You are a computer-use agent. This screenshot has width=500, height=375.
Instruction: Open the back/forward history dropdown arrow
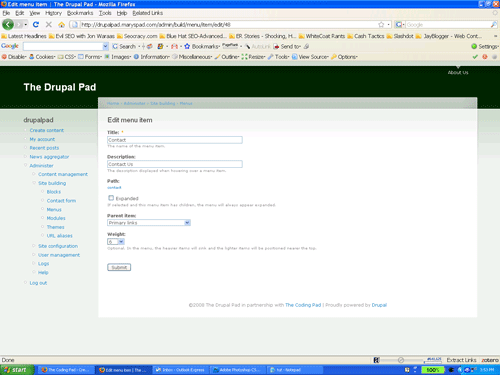coord(26,25)
